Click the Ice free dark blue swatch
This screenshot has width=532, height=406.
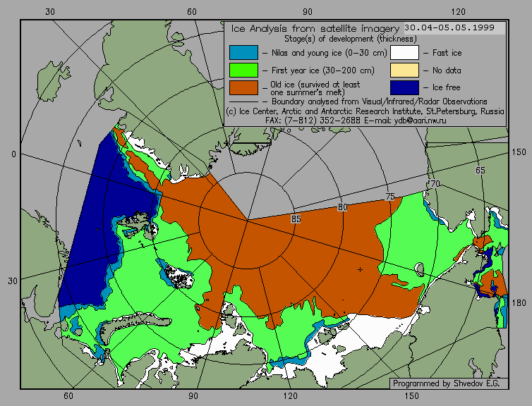[404, 88]
